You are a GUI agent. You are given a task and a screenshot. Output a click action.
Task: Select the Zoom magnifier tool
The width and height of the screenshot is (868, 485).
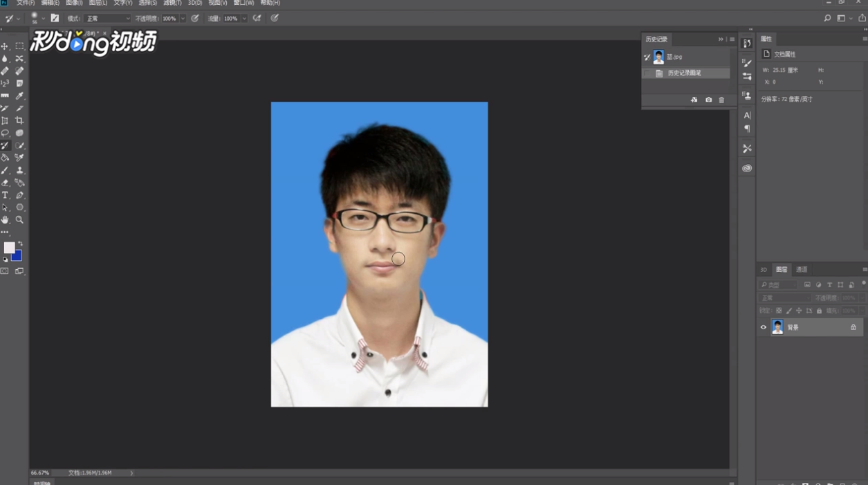(x=19, y=220)
